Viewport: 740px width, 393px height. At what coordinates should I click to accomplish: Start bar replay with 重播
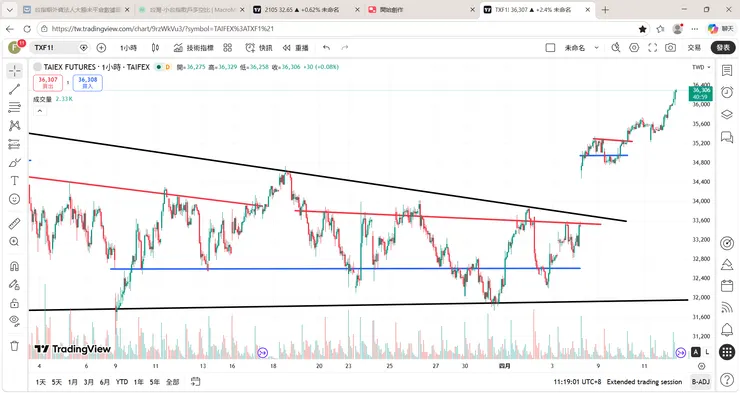tap(295, 48)
